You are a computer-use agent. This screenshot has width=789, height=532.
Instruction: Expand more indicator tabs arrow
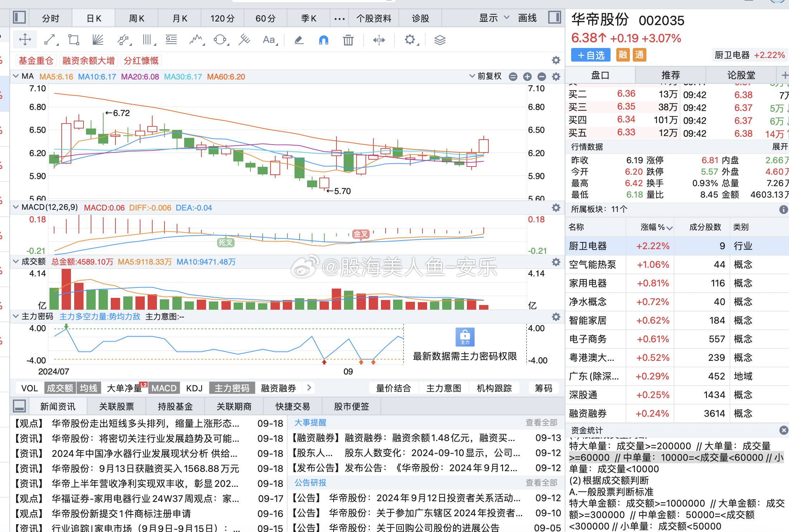click(309, 388)
